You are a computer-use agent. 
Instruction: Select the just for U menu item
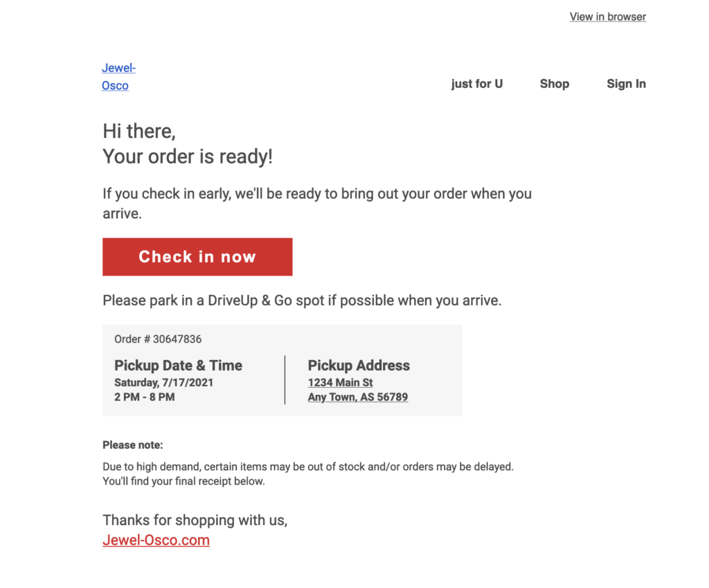pyautogui.click(x=477, y=83)
